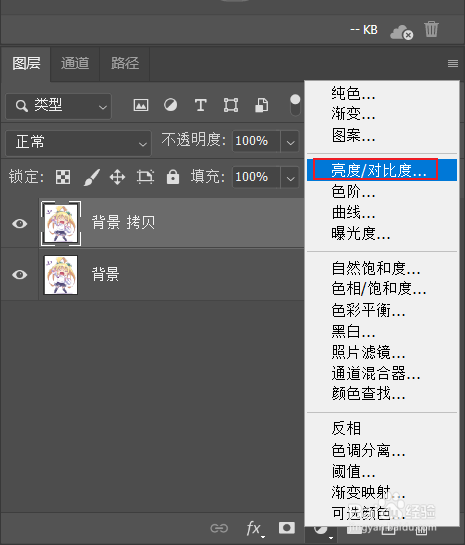Image resolution: width=465 pixels, height=545 pixels.
Task: Click the trash delete icon in Libraries panel
Action: tap(431, 29)
